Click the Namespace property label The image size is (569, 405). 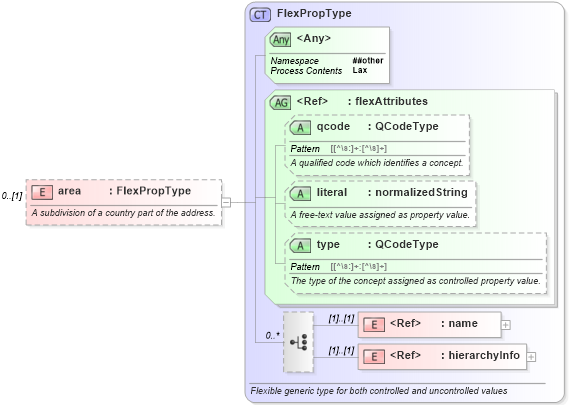[x=295, y=61]
